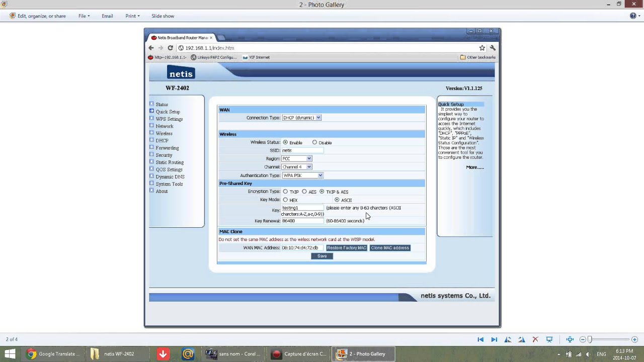Image resolution: width=644 pixels, height=362 pixels.
Task: Open Dynamic DNS in router sidebar
Action: [170, 177]
